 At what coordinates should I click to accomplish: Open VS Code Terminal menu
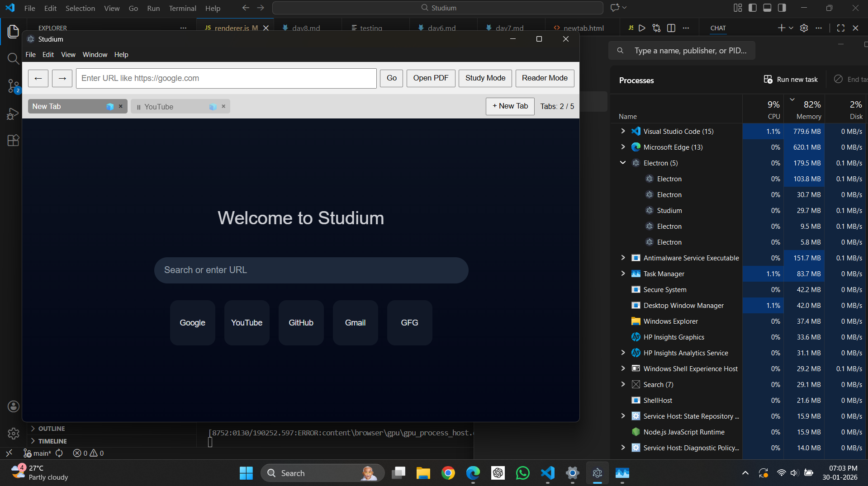point(182,8)
